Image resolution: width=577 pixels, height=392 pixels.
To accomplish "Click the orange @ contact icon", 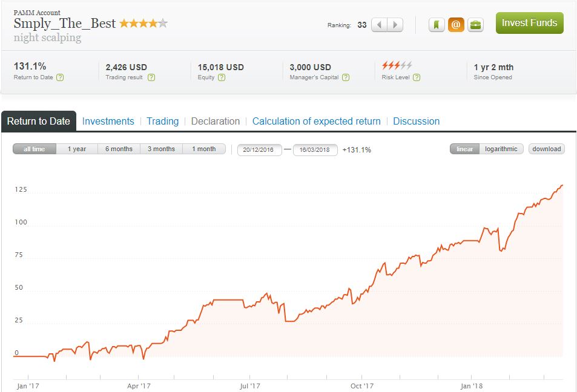I will (456, 25).
